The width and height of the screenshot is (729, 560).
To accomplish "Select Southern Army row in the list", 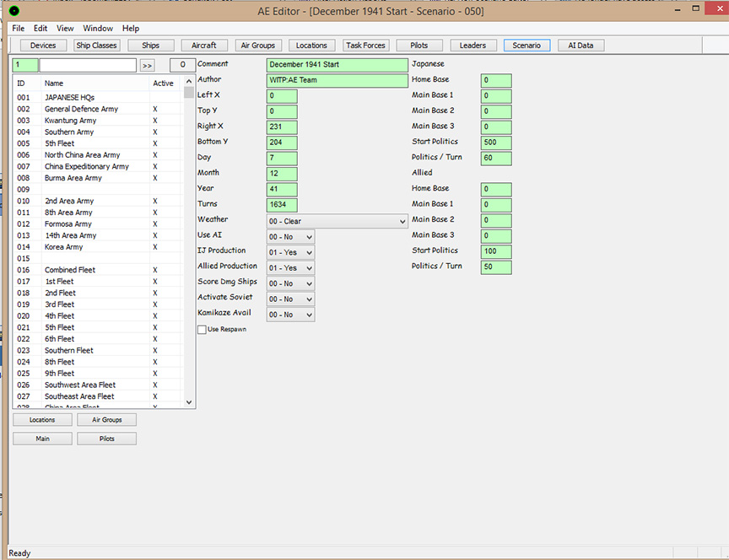I will point(97,132).
